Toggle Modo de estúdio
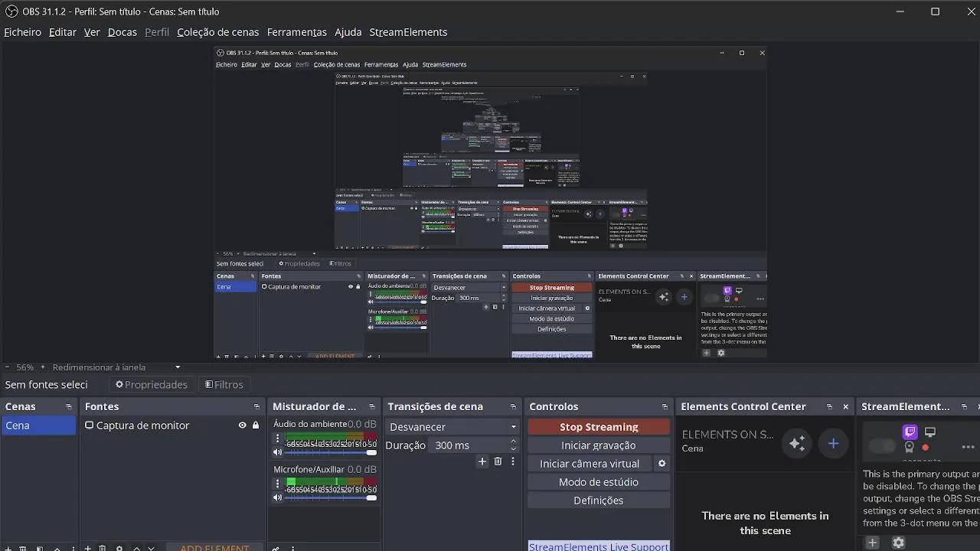Image resolution: width=980 pixels, height=551 pixels. 599,482
